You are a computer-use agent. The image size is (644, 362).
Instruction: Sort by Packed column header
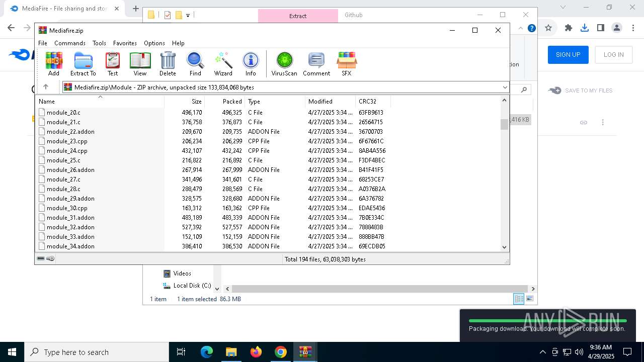[x=224, y=102]
